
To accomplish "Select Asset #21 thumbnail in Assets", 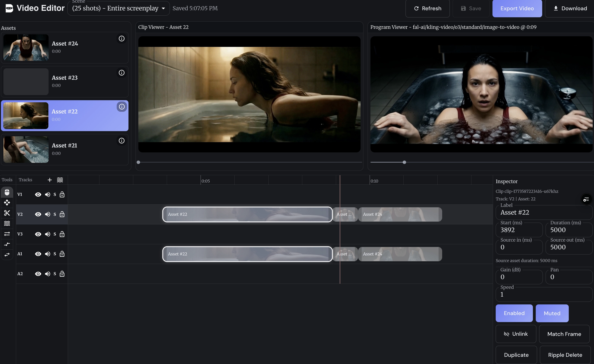I will click(x=26, y=150).
